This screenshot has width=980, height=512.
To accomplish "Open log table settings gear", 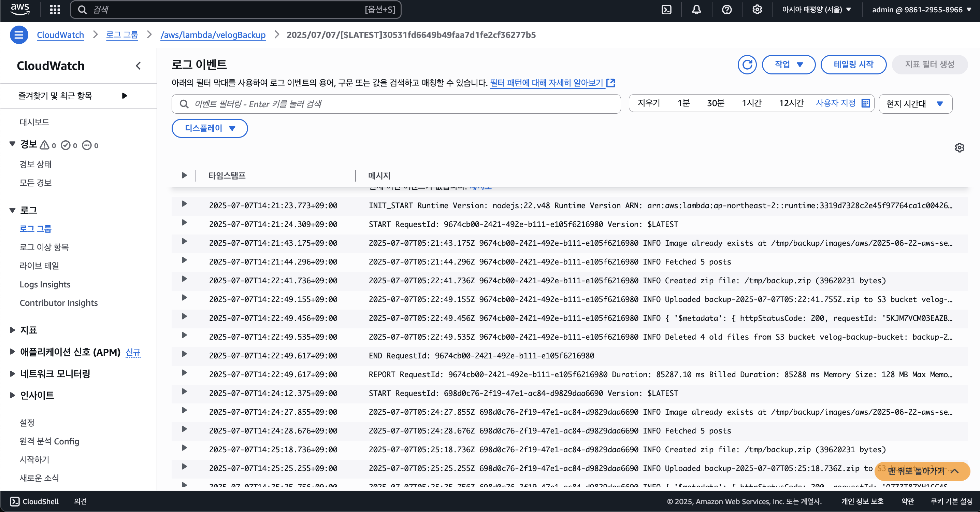I will tap(959, 148).
